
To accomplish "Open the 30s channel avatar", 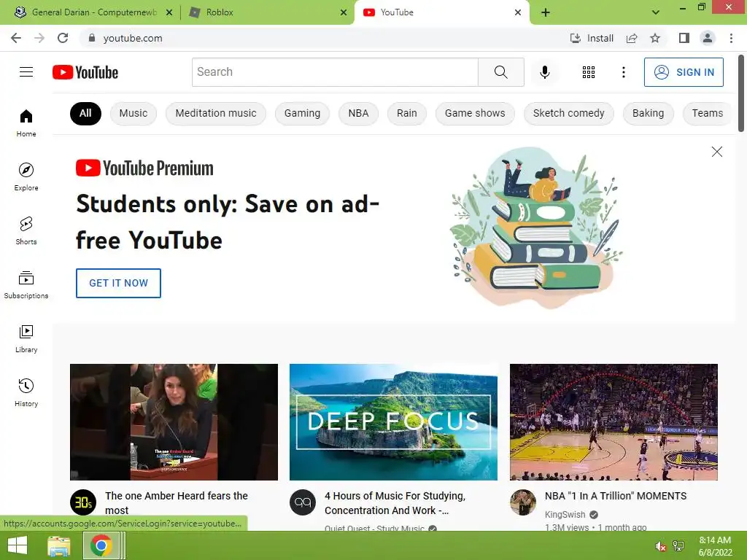I will coord(83,502).
